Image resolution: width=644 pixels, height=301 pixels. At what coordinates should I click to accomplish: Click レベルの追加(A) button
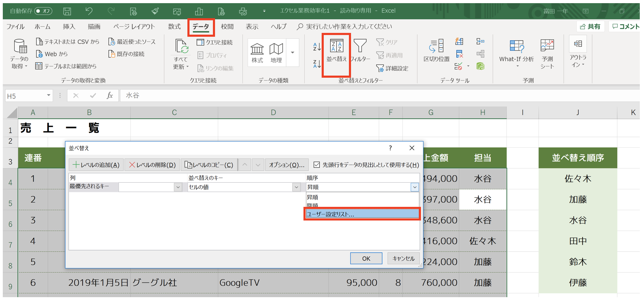96,164
